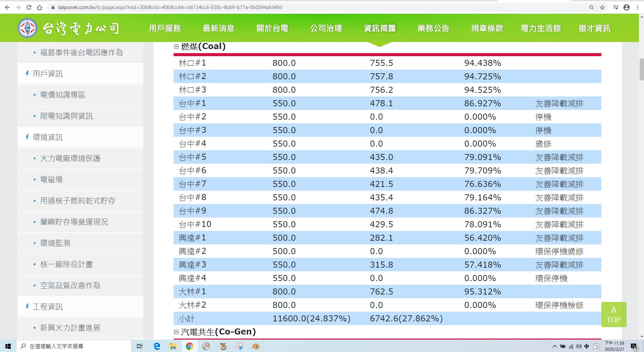Screen dimensions: 644x352
Task: Open the 資訊揭露 navigation menu
Action: (x=380, y=28)
